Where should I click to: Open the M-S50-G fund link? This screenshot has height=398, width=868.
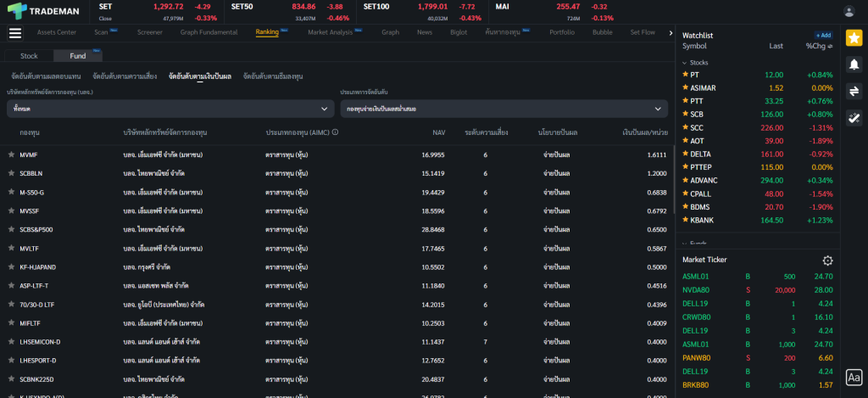tap(32, 193)
